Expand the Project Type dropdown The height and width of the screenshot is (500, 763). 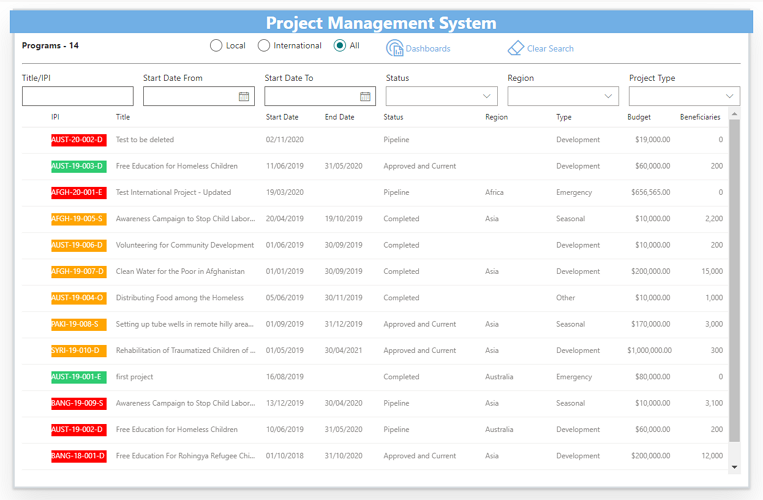729,96
